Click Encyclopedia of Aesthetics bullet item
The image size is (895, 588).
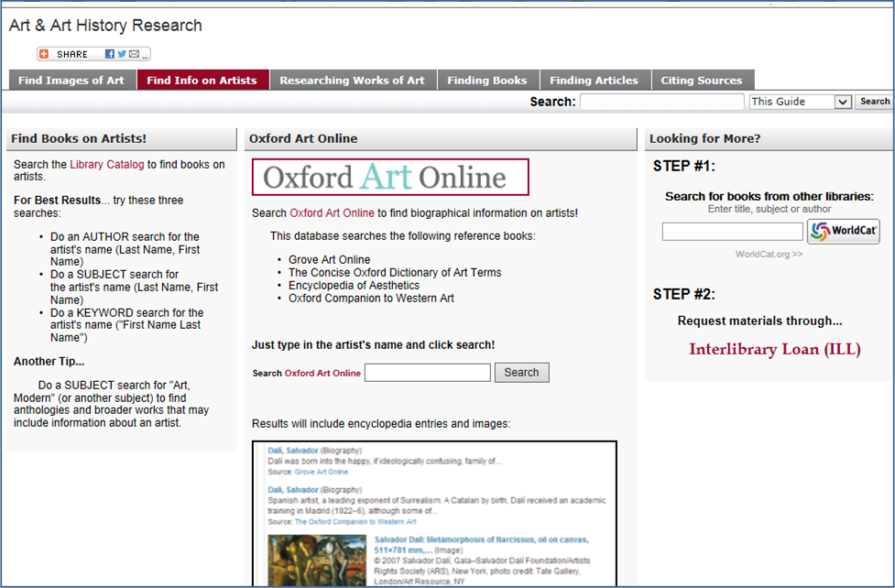pyautogui.click(x=354, y=286)
